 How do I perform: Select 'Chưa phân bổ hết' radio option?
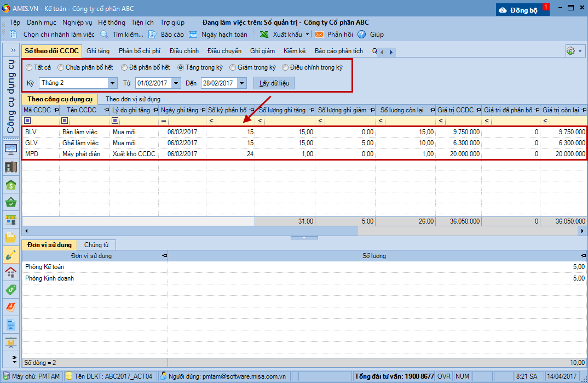61,68
